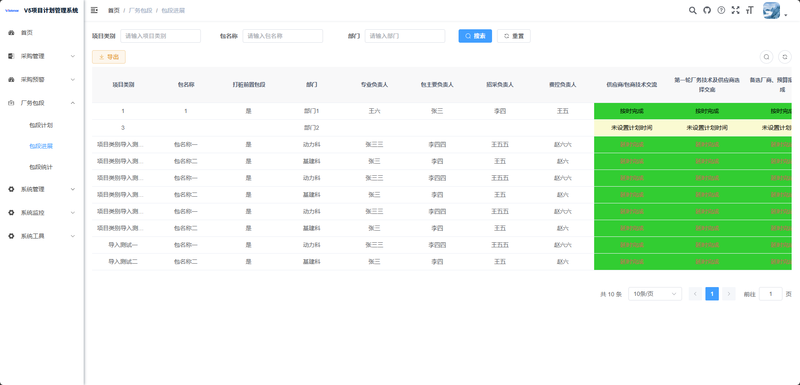Open the 10条/页 page size dropdown
This screenshot has height=385, width=800.
[655, 294]
